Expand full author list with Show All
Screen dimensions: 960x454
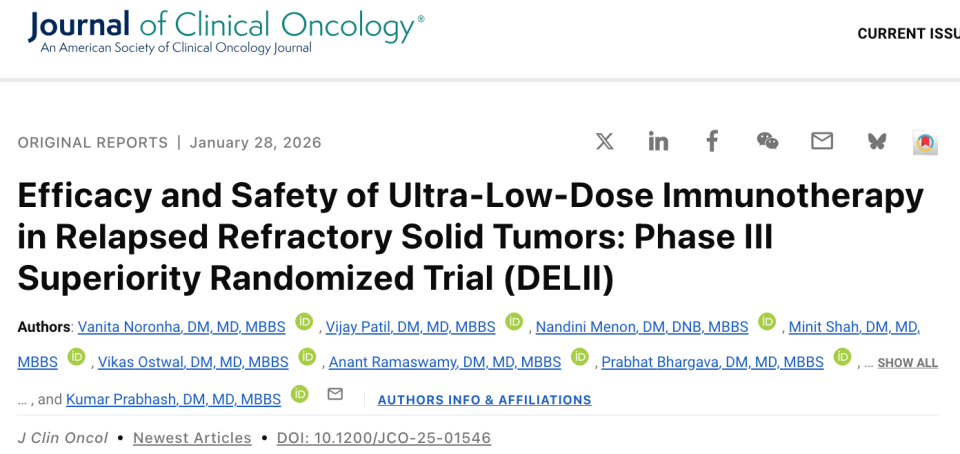click(907, 363)
